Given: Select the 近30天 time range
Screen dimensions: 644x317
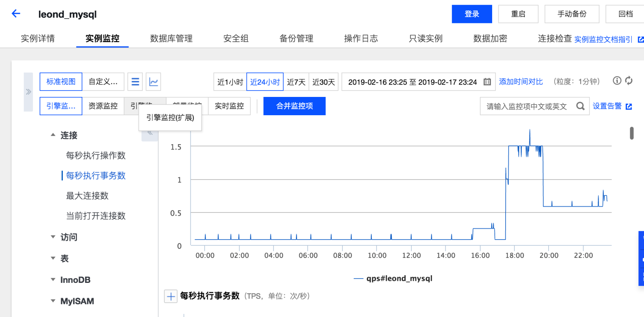Looking at the screenshot, I should 324,82.
